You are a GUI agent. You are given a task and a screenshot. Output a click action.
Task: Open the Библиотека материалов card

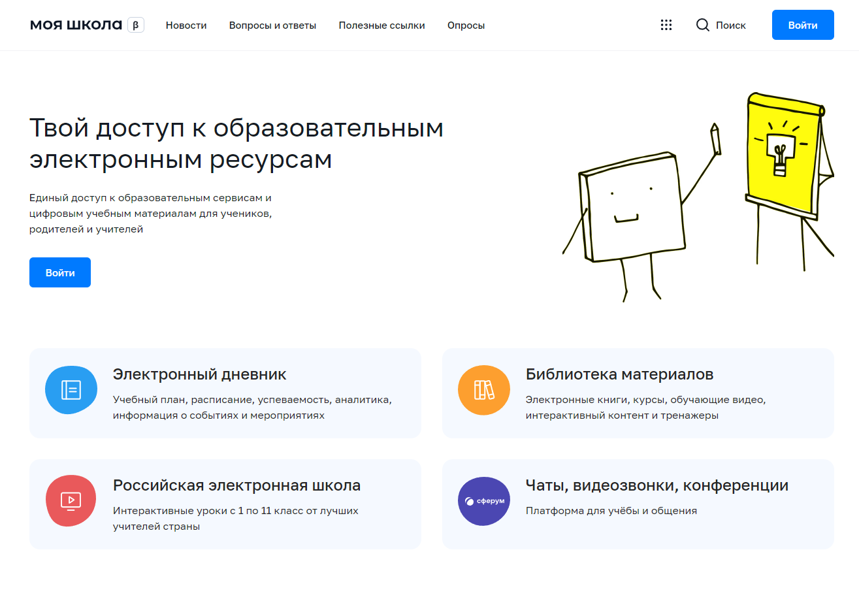(x=638, y=393)
